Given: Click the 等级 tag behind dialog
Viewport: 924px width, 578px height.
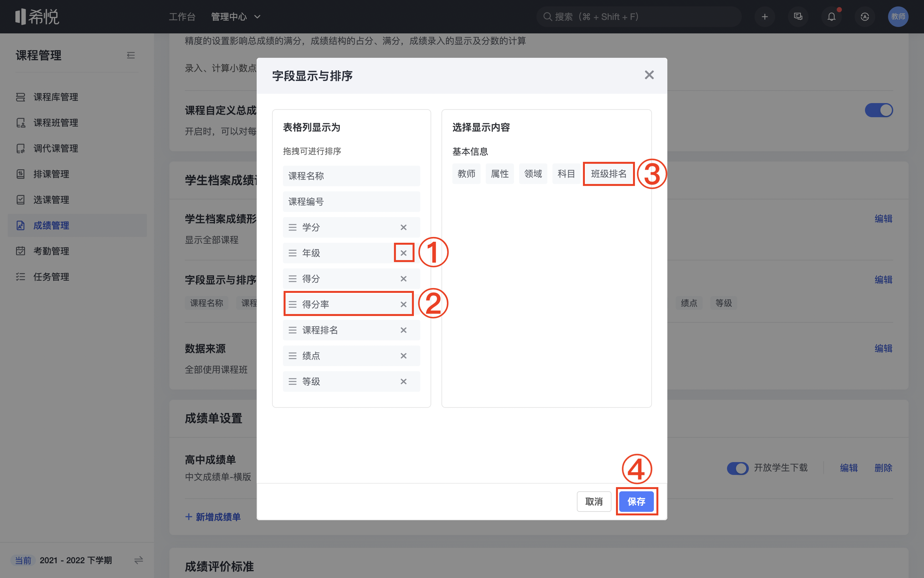Looking at the screenshot, I should [723, 303].
